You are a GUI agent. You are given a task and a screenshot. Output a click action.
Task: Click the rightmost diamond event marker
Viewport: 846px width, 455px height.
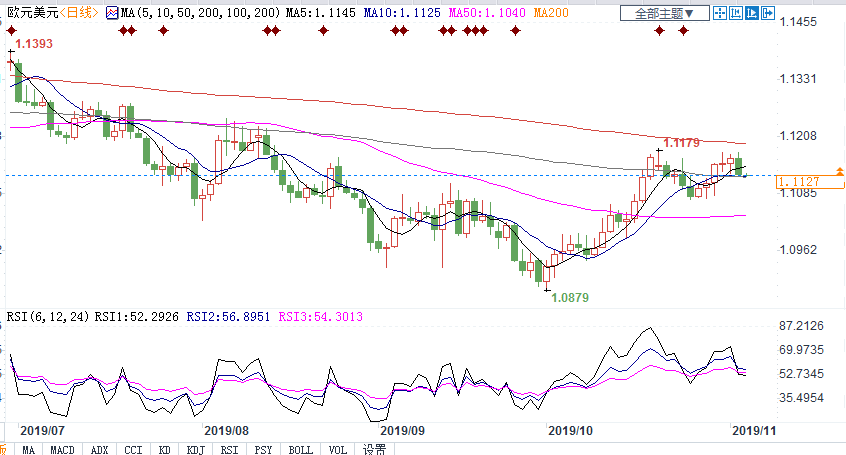pyautogui.click(x=684, y=31)
